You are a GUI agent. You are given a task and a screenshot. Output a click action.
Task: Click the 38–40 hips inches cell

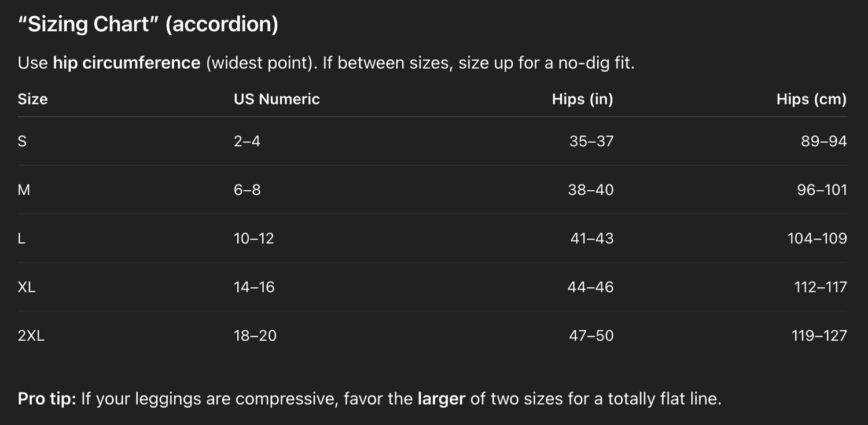pos(591,190)
